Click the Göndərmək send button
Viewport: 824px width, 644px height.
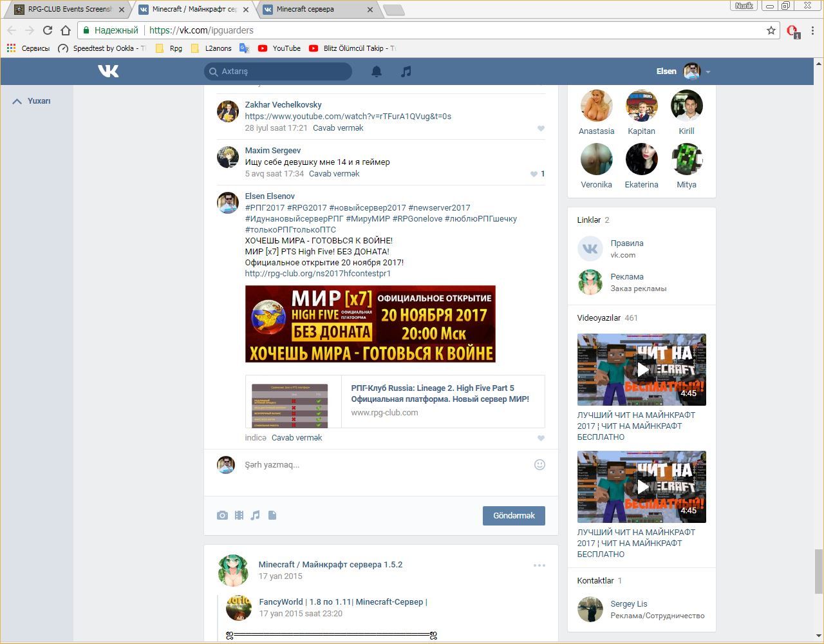click(x=514, y=515)
